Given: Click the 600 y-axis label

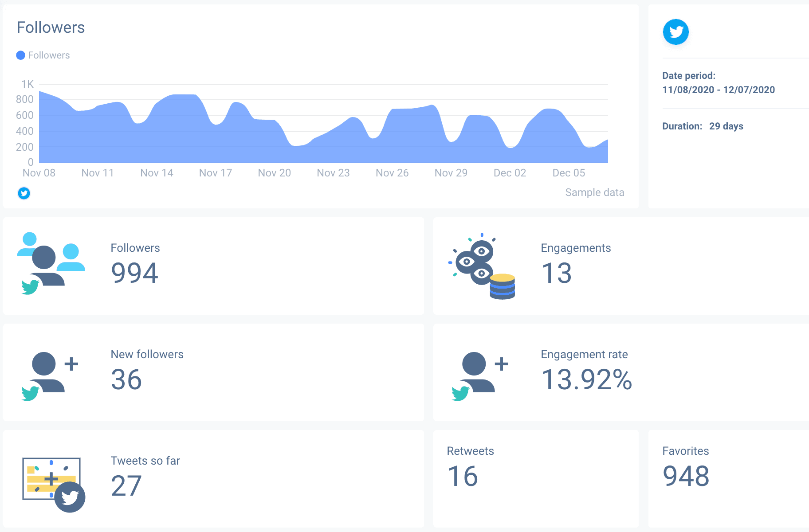Looking at the screenshot, I should point(25,115).
